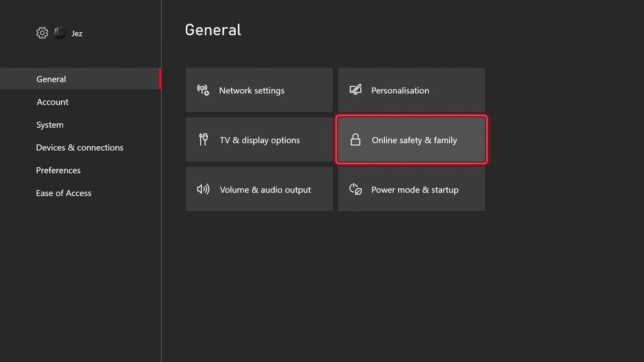Click the cables icon on TV & display options
644x362 pixels.
pos(203,139)
